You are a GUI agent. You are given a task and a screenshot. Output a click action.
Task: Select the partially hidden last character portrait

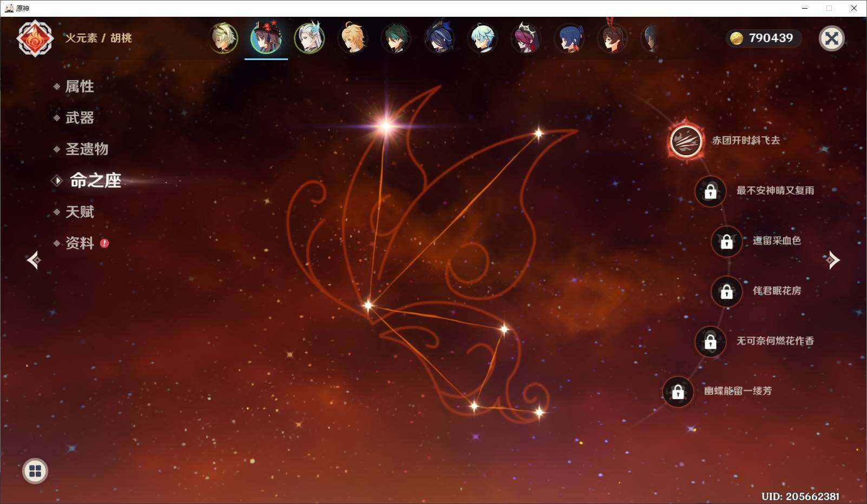[x=650, y=38]
